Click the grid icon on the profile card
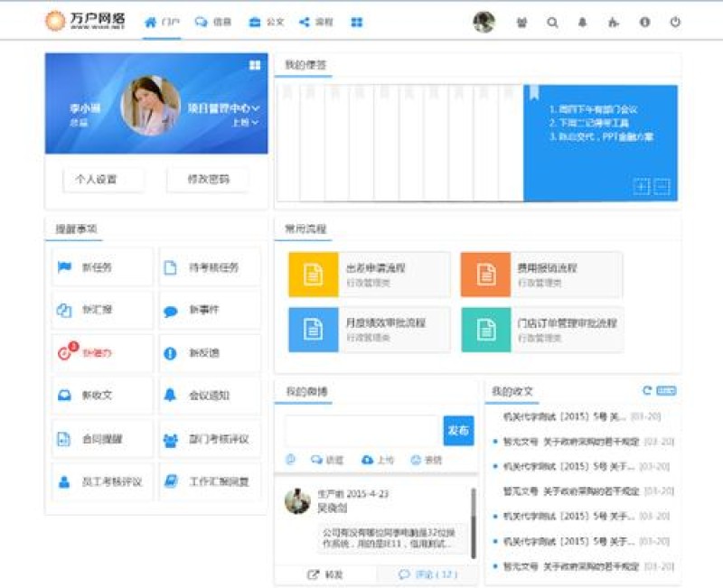 pos(255,65)
